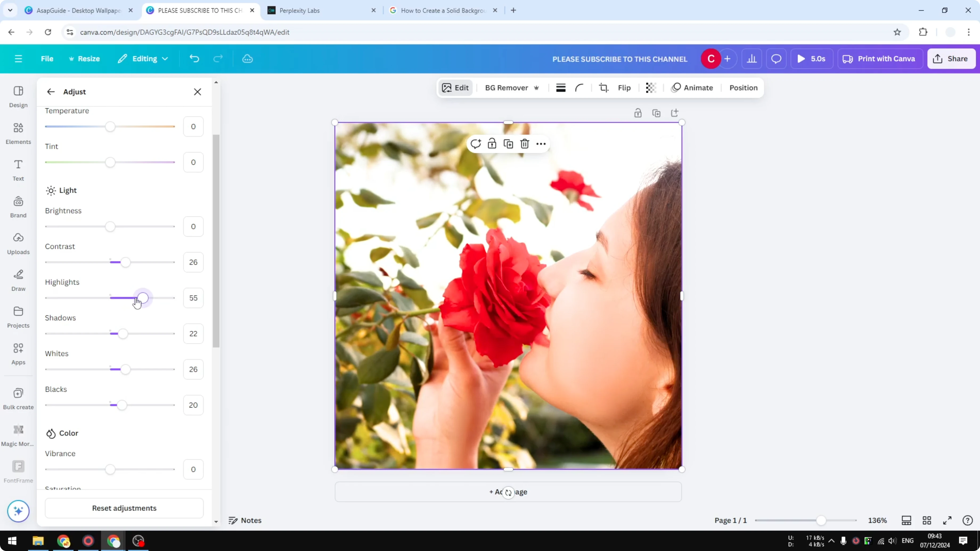Screen dimensions: 980x551
Task: Undo the last edit
Action: point(194,59)
